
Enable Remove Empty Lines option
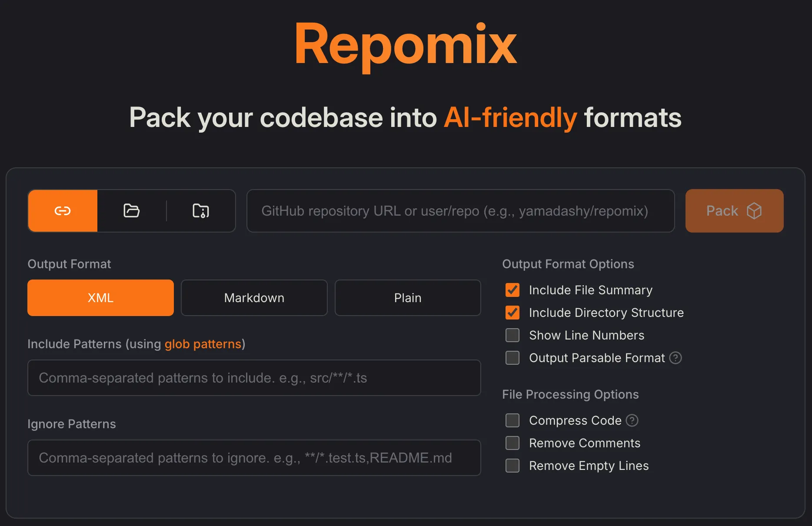pyautogui.click(x=512, y=466)
